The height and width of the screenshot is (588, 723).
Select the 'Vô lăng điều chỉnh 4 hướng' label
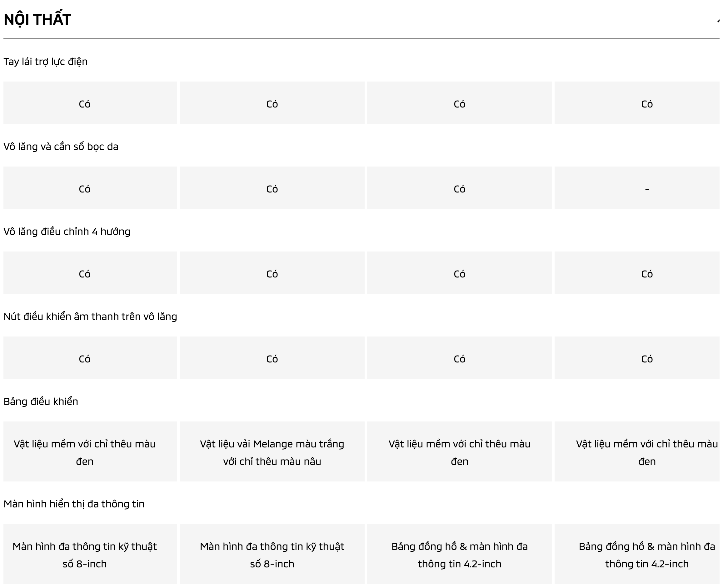(x=67, y=232)
